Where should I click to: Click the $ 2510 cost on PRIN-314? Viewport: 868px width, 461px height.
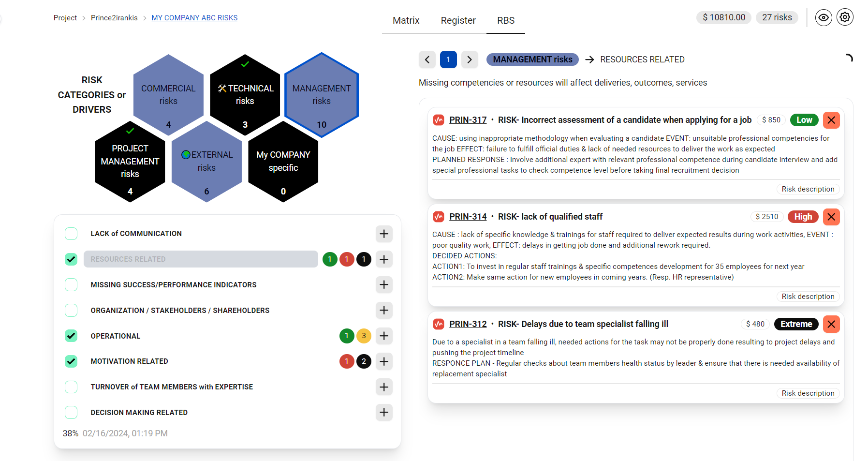tap(767, 217)
